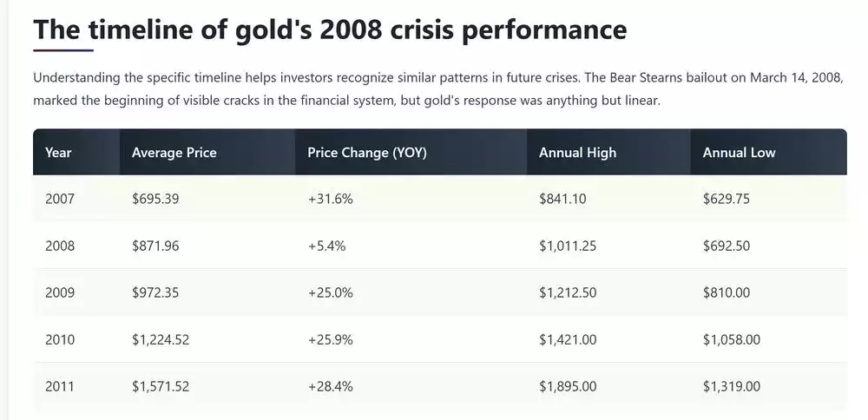The image size is (868, 420).
Task: Select the 2008 row year cell
Action: (60, 246)
